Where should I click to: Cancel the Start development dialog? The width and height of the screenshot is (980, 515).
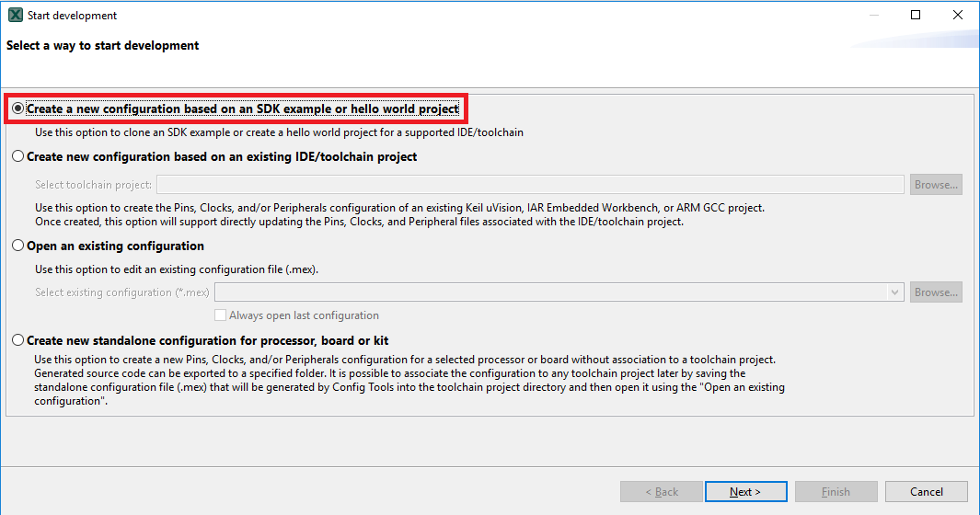[x=927, y=492]
